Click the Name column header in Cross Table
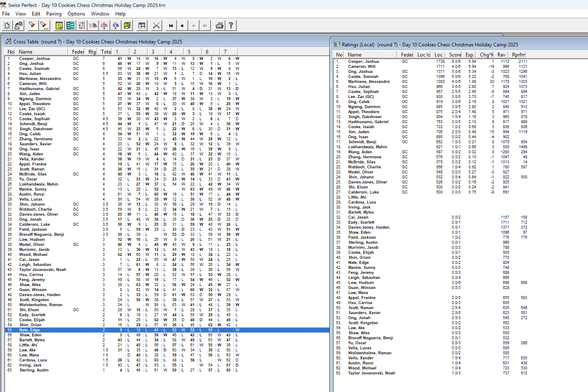Screen dimensions: 588x392 [42, 52]
